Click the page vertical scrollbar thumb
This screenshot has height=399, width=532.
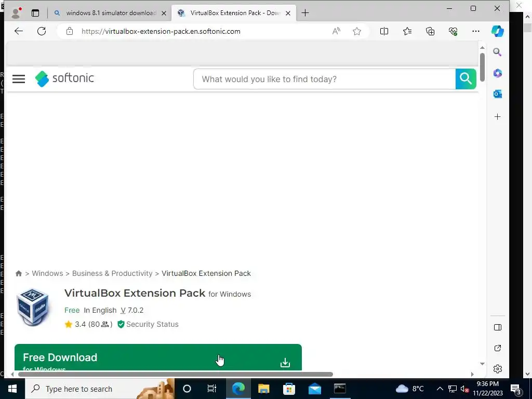pos(482,67)
